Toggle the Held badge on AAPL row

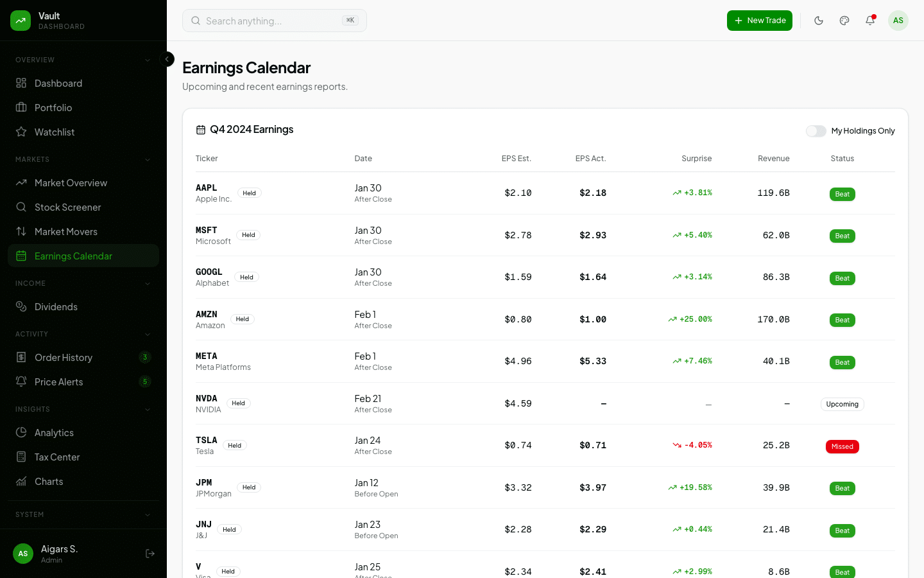point(250,193)
